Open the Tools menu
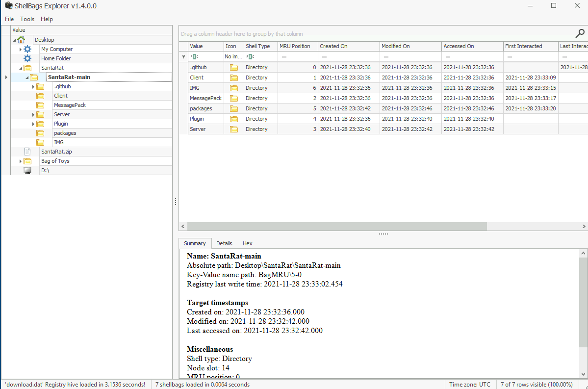Image resolution: width=588 pixels, height=389 pixels. click(27, 19)
